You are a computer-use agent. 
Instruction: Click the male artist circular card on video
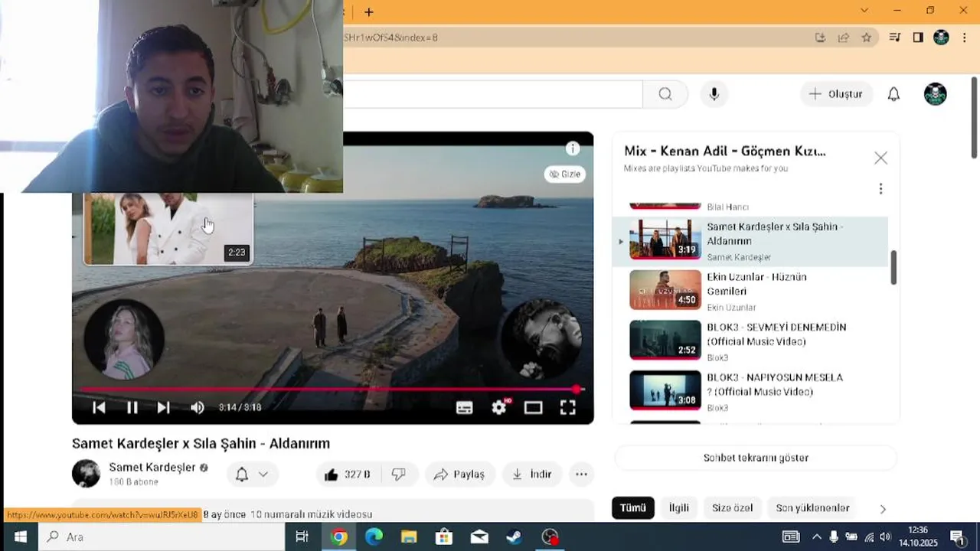coord(541,339)
